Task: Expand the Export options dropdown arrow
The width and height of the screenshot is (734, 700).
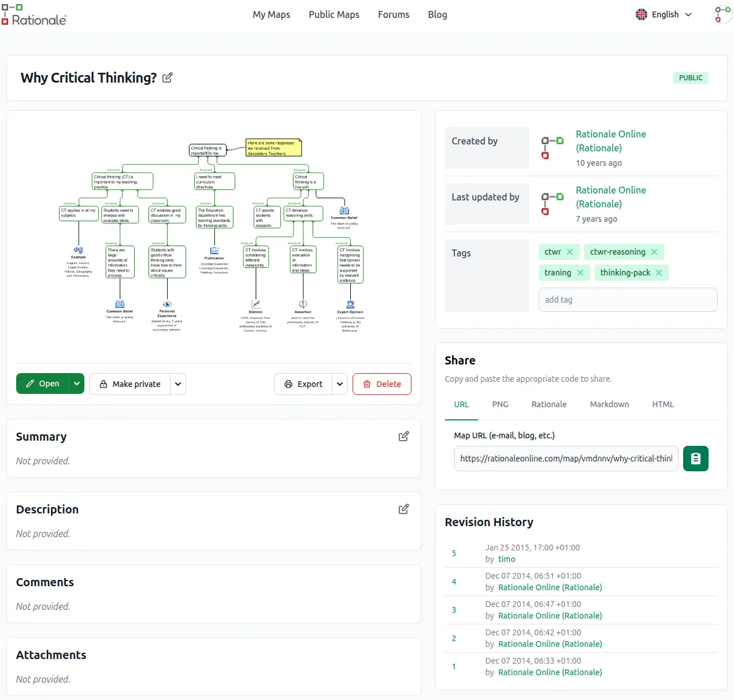Action: click(340, 384)
